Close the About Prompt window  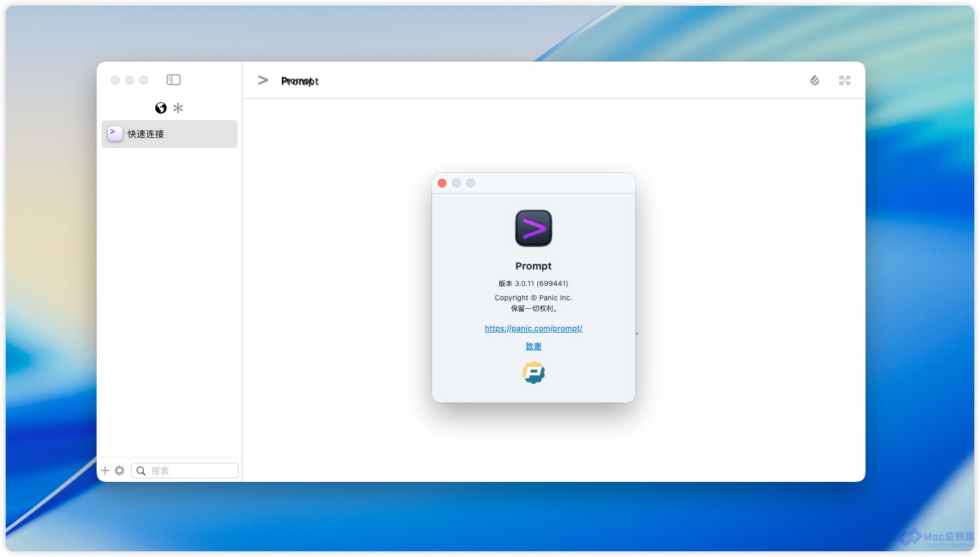pos(442,183)
